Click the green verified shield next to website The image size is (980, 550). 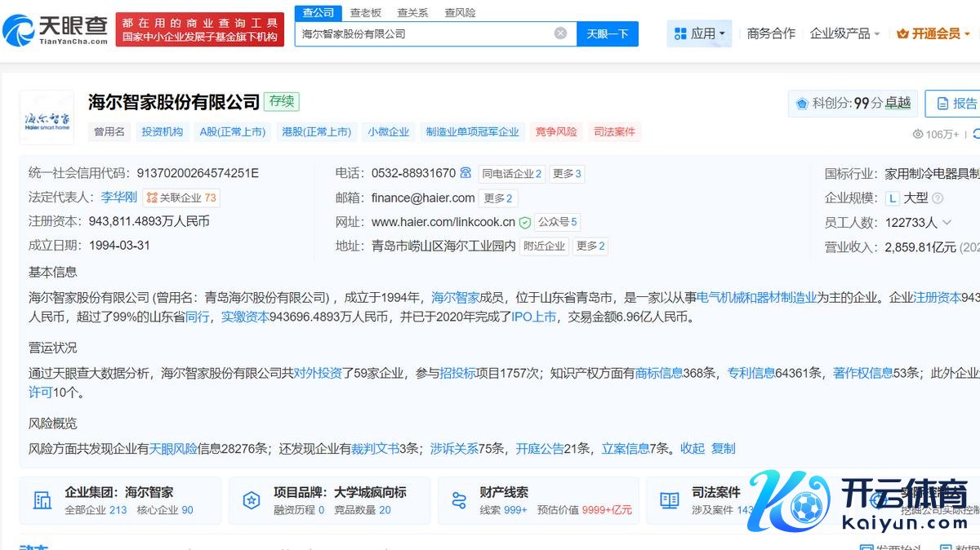click(525, 222)
